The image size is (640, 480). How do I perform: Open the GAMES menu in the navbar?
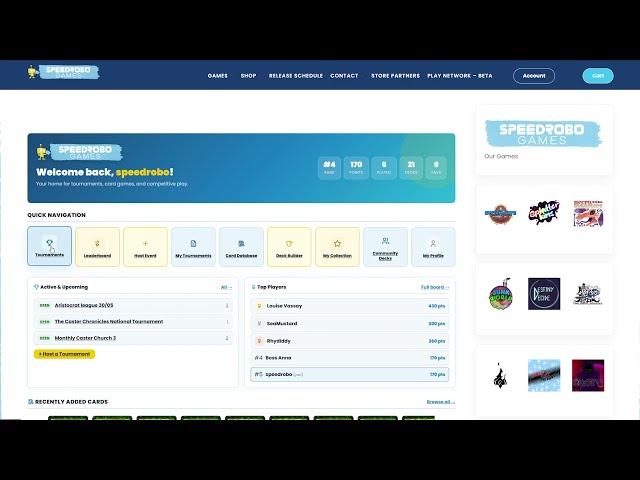click(218, 76)
